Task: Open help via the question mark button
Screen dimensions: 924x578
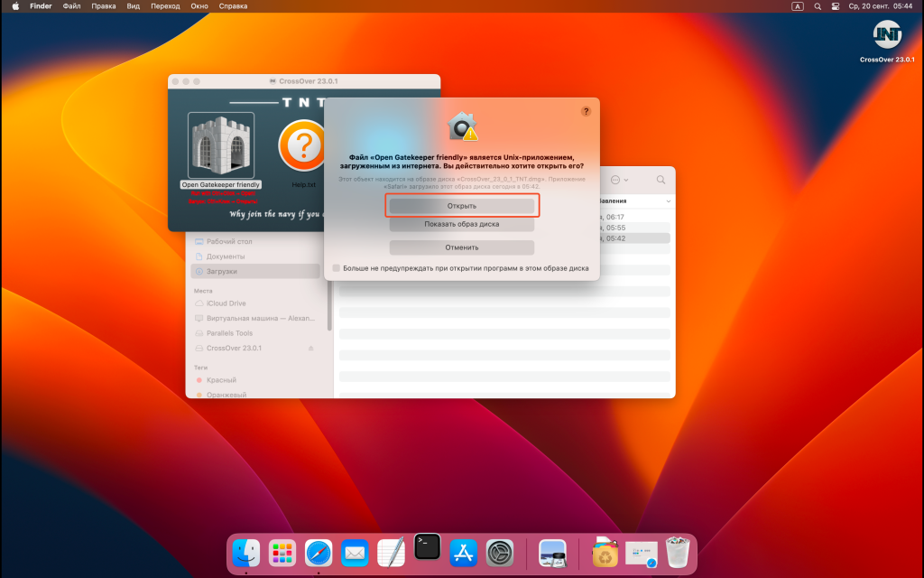Action: click(586, 111)
